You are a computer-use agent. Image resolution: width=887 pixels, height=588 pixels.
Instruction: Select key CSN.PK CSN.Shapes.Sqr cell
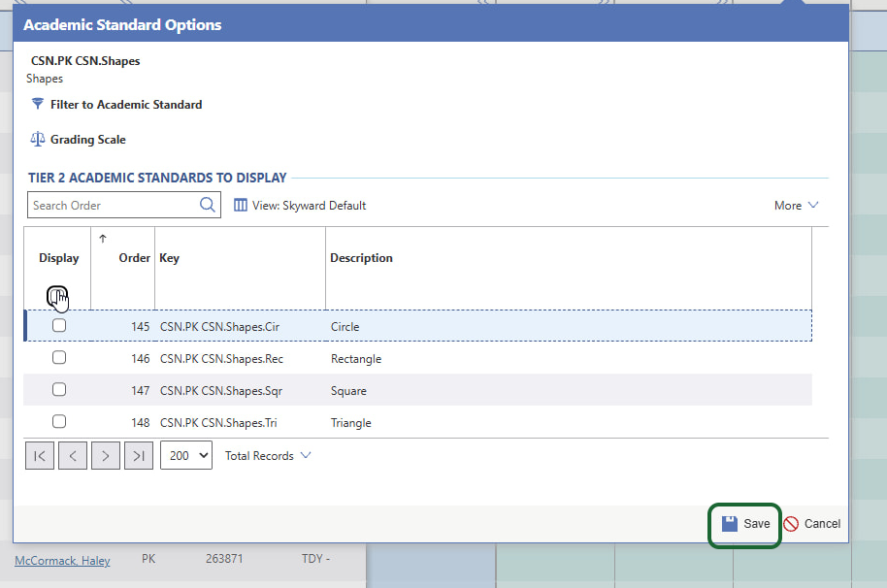coord(220,391)
